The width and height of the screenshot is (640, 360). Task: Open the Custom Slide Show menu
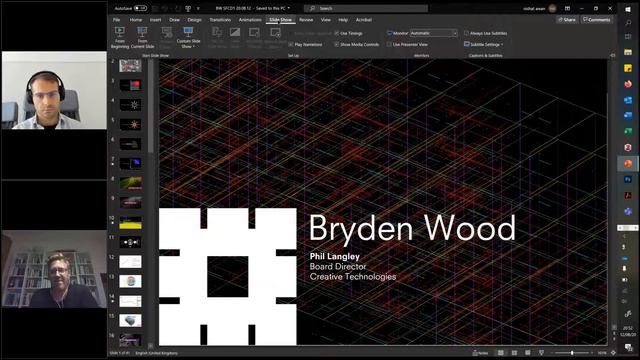188,38
